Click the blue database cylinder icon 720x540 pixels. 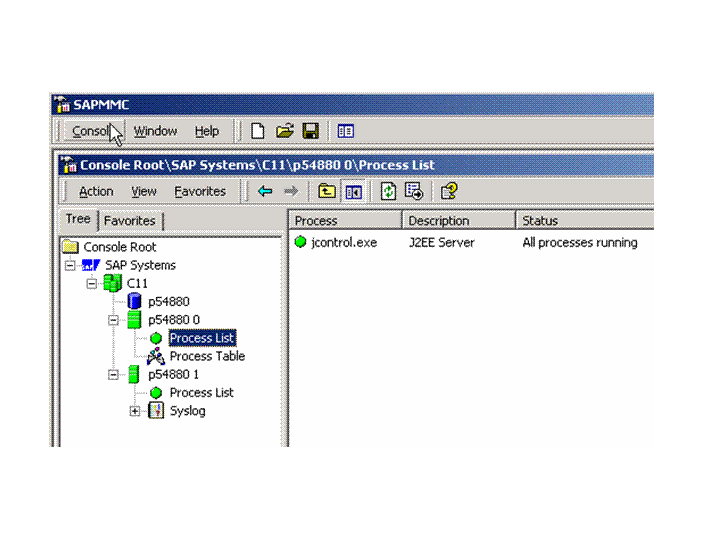coord(134,301)
